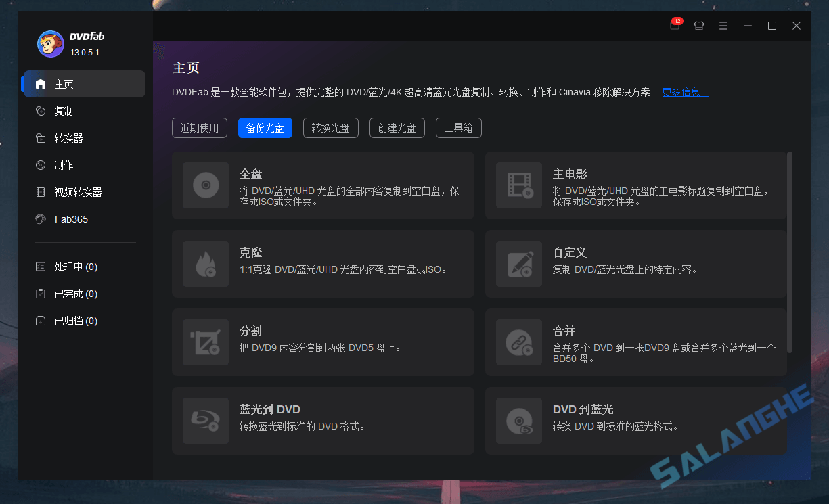This screenshot has width=829, height=504.
Task: Open the 克隆 clone mode icon
Action: click(205, 263)
